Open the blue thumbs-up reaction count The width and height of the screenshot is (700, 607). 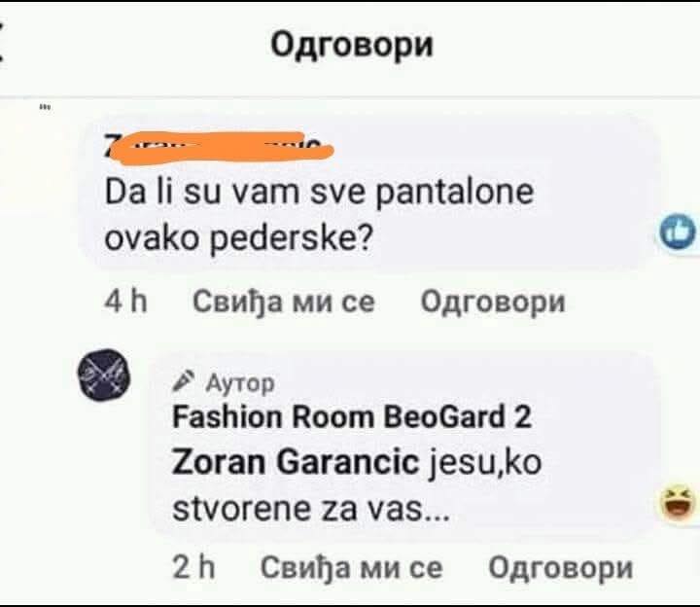coord(679,232)
